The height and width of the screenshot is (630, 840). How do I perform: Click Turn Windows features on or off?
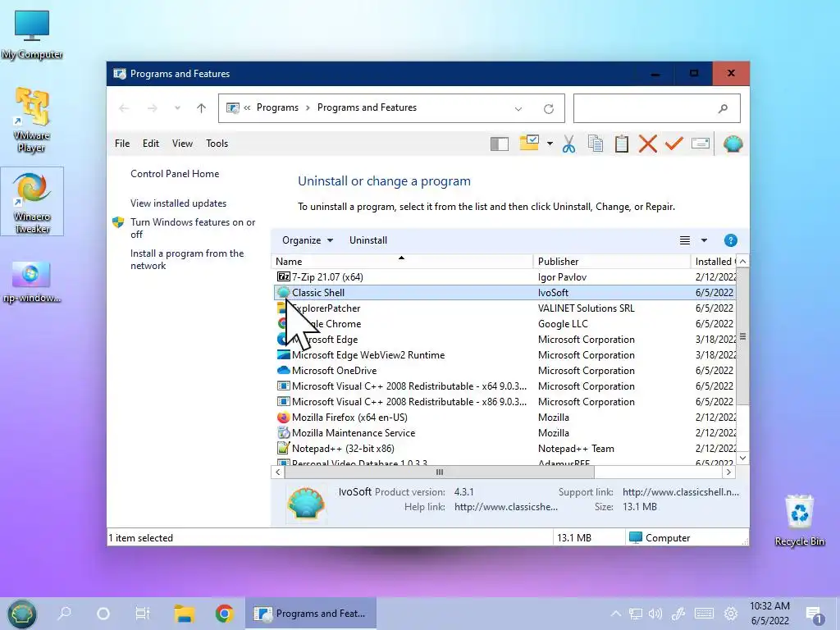pyautogui.click(x=193, y=228)
